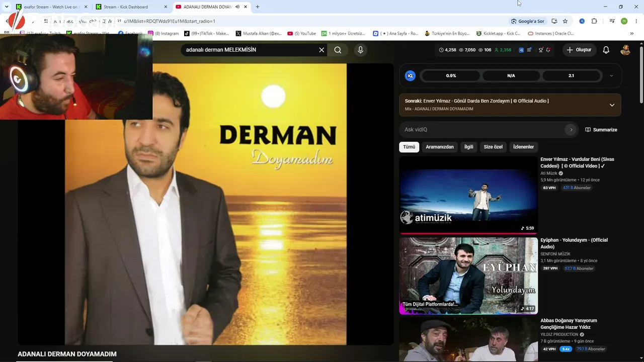Image resolution: width=644 pixels, height=362 pixels.
Task: Open the Kicklet.app bookmark
Action: pyautogui.click(x=498, y=34)
